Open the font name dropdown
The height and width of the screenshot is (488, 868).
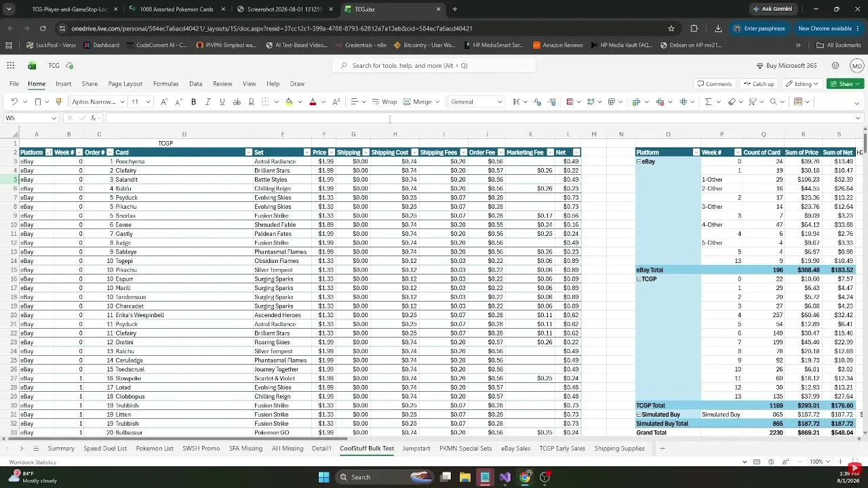(x=122, y=102)
